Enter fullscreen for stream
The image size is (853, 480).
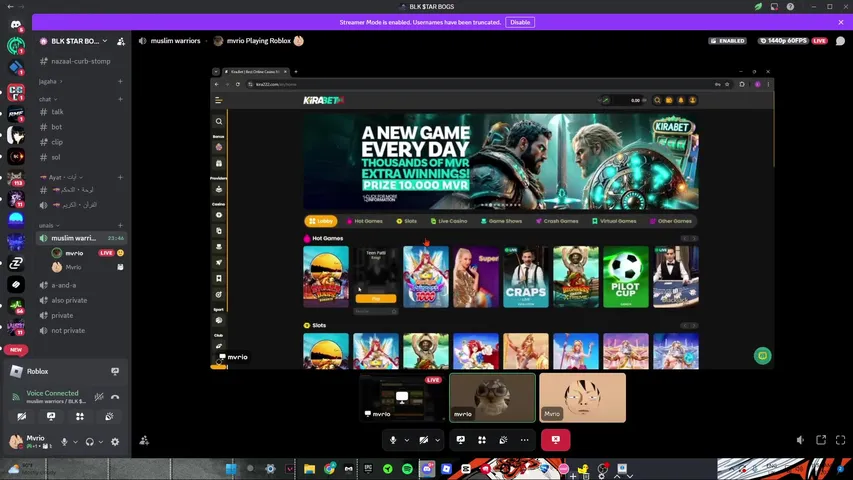(840, 440)
